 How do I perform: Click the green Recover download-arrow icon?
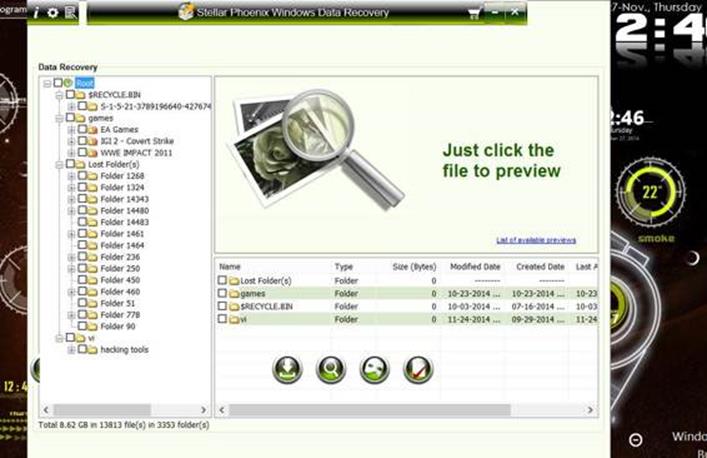(x=287, y=369)
